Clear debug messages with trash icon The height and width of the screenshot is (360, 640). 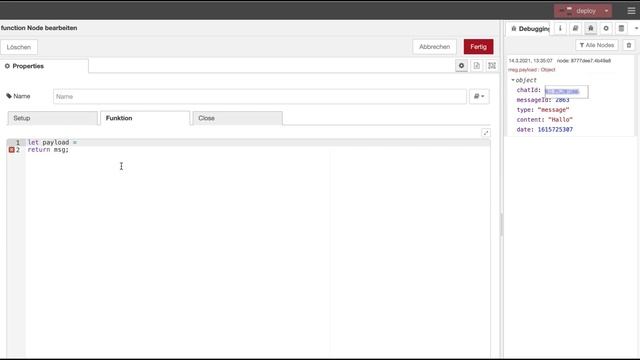(629, 45)
